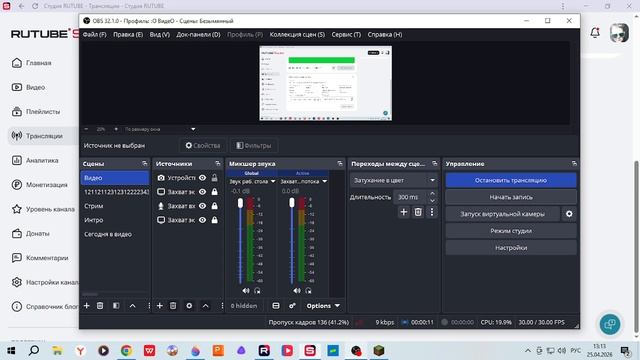Undock the Audio Mixer panel float icon
The width and height of the screenshot is (640, 360).
pyautogui.click(x=340, y=164)
